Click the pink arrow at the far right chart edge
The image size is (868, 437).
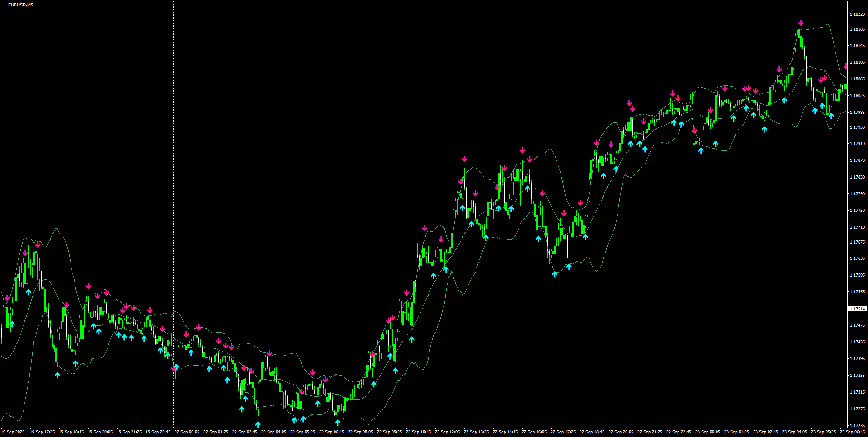844,66
